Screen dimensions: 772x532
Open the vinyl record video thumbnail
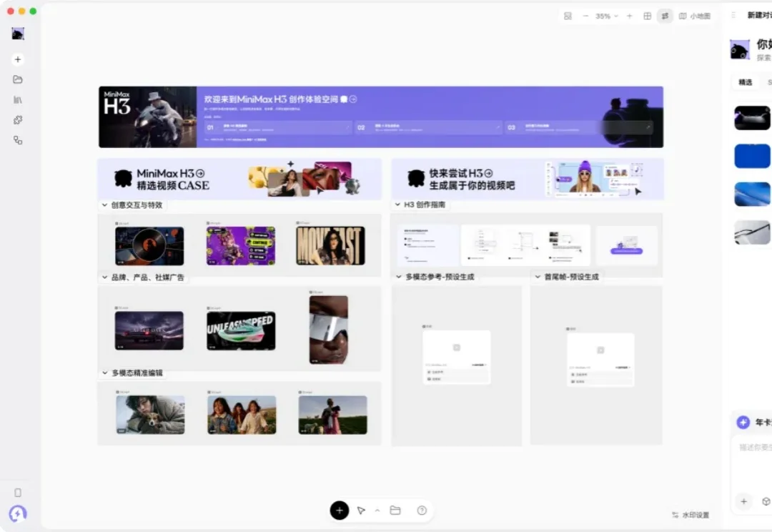[149, 246]
